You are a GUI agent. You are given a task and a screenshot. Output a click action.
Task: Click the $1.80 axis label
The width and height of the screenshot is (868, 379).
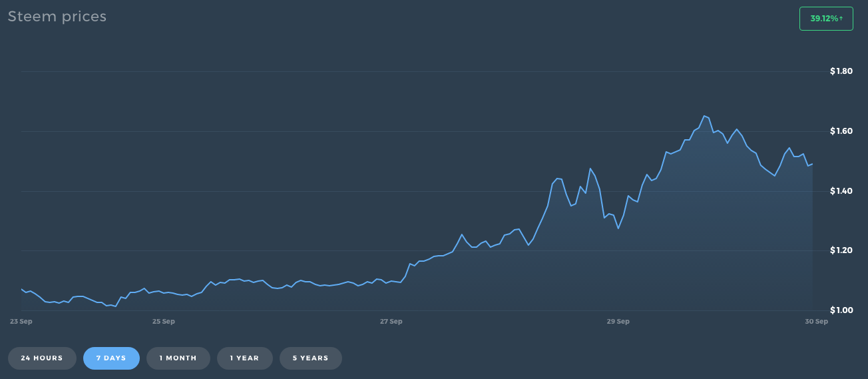(x=841, y=71)
